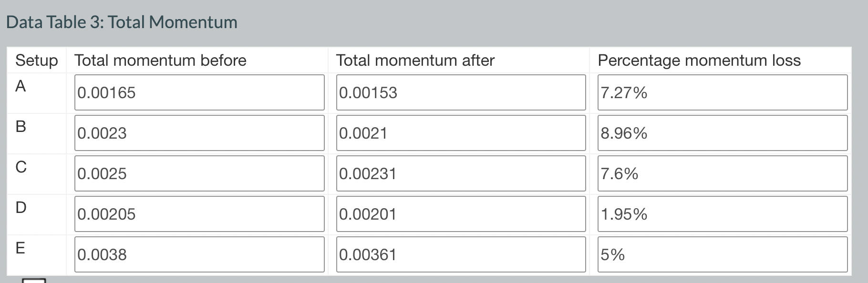The height and width of the screenshot is (283, 868).
Task: Click Setup E's 5% percentage loss field
Action: coord(722,254)
